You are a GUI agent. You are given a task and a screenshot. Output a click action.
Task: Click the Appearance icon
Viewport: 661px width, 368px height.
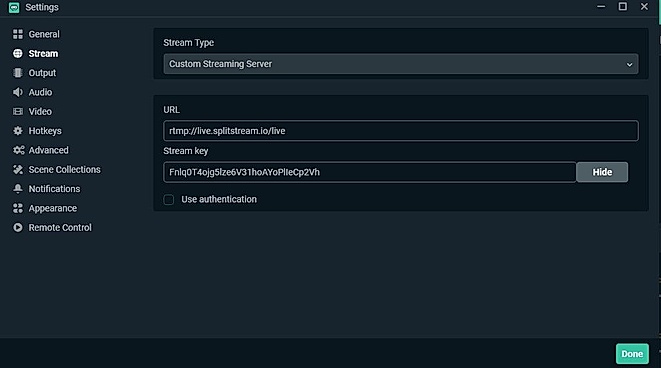(18, 208)
